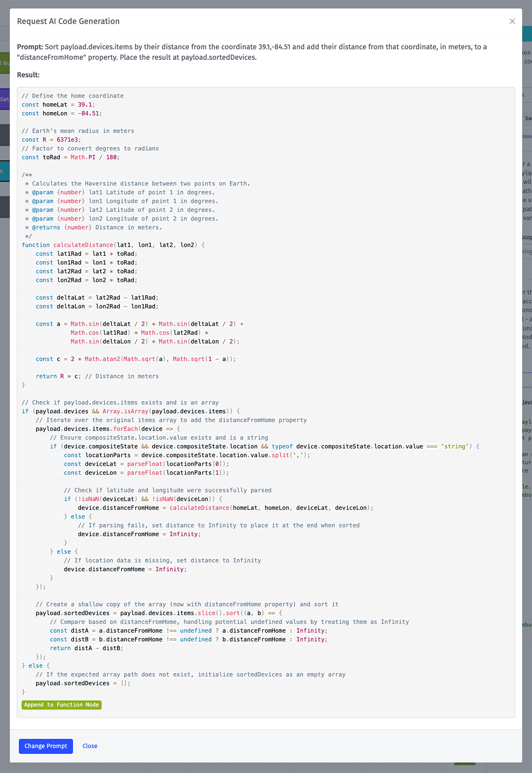Click the payload.sortedDevices = [] line
The height and width of the screenshot is (773, 532).
(83, 683)
